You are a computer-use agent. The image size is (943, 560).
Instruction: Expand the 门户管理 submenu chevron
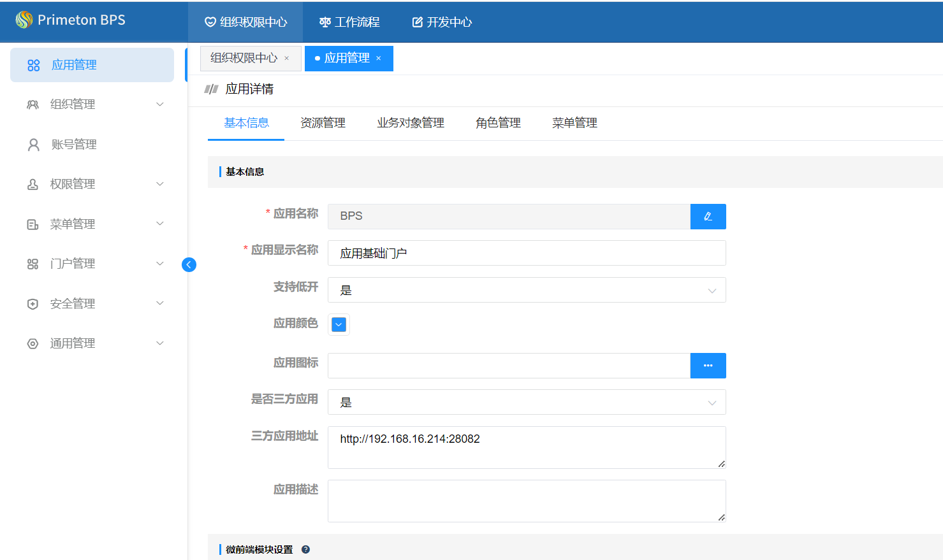(160, 264)
